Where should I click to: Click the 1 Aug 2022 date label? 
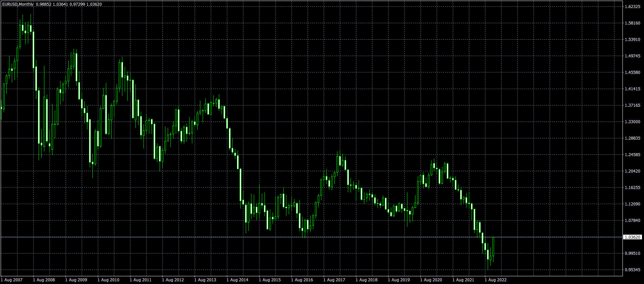pyautogui.click(x=496, y=280)
